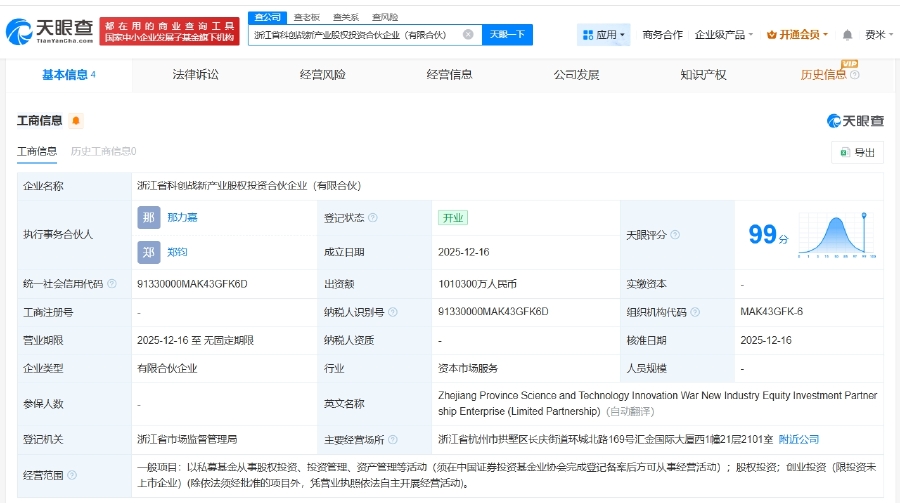Expand the 应用 dropdown menu

click(x=604, y=35)
